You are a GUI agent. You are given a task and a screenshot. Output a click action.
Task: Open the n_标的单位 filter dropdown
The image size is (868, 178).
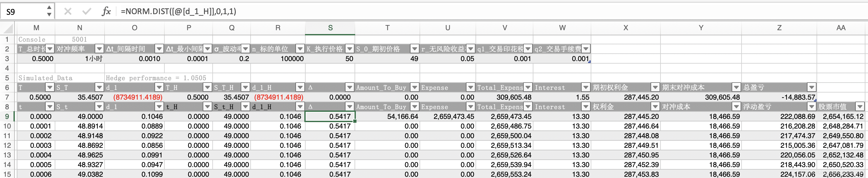(x=300, y=49)
